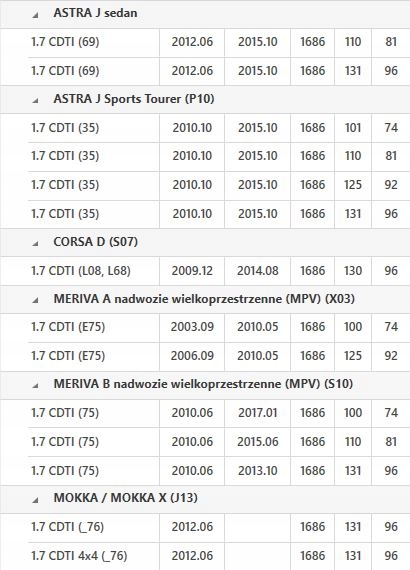The height and width of the screenshot is (570, 410).
Task: Select 1.7 CDTI (35) row with 101 HP
Action: (x=219, y=128)
